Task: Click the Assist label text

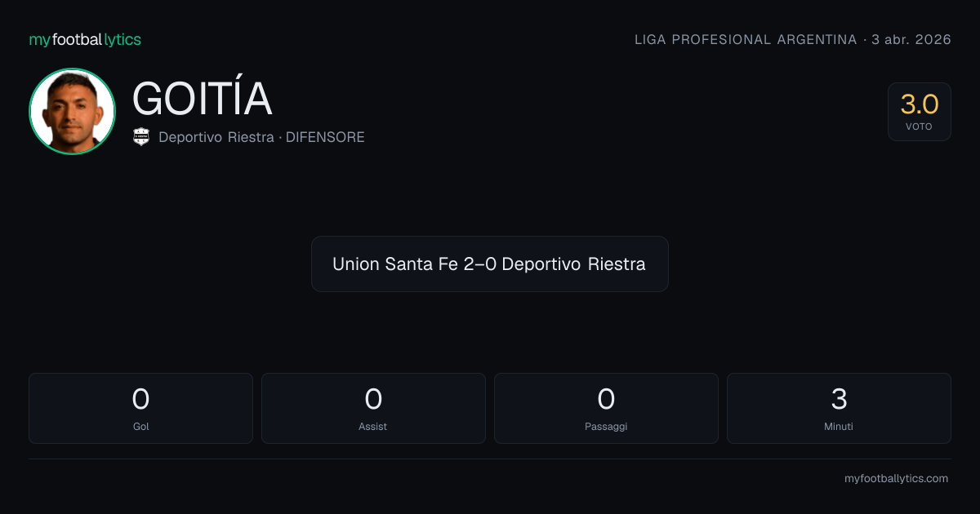Action: 373,427
